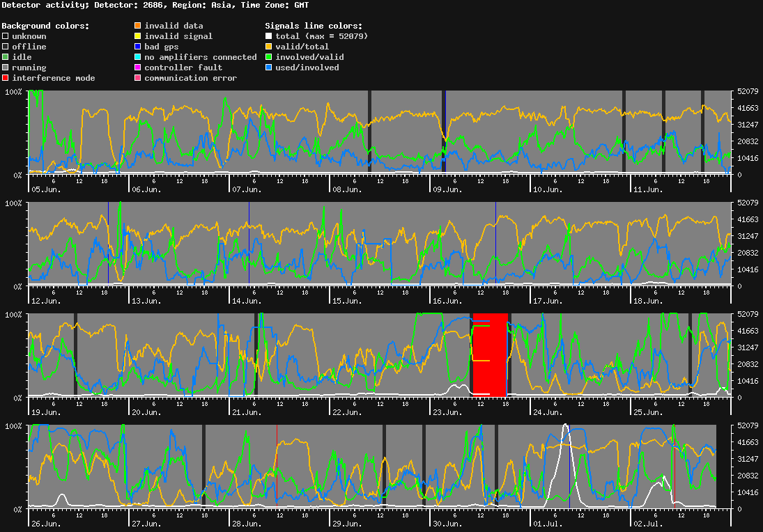This screenshot has width=763, height=532.
Task: Click the '14.Jun.' date label
Action: tap(247, 301)
